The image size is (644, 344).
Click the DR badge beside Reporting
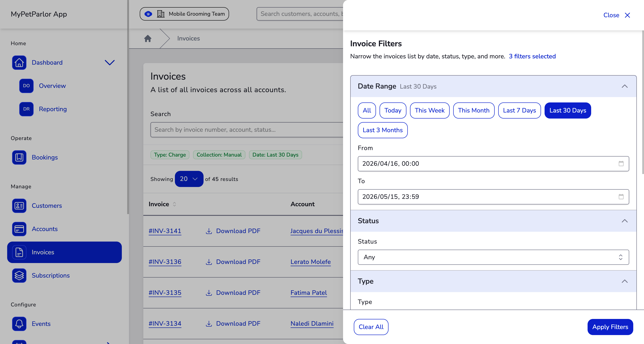26,109
